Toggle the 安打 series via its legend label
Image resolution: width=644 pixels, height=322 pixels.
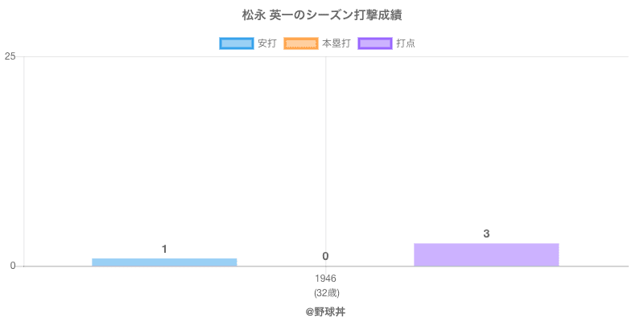pos(266,43)
